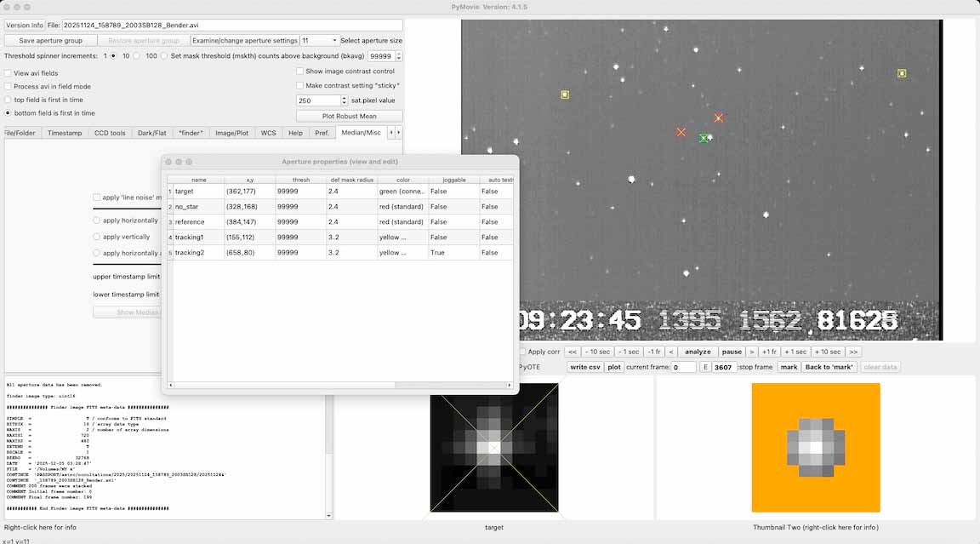Adjust the mask threshold 99999 spinner
This screenshot has width=980, height=544.
click(x=399, y=56)
